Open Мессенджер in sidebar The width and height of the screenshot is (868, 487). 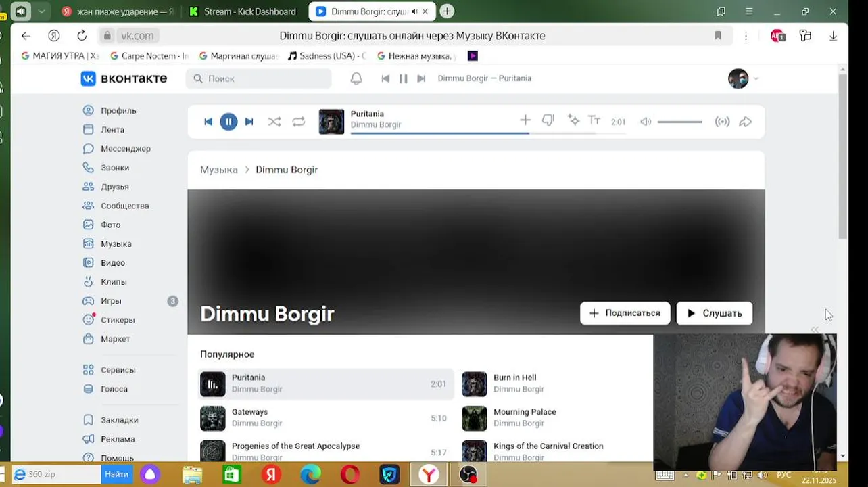click(126, 148)
